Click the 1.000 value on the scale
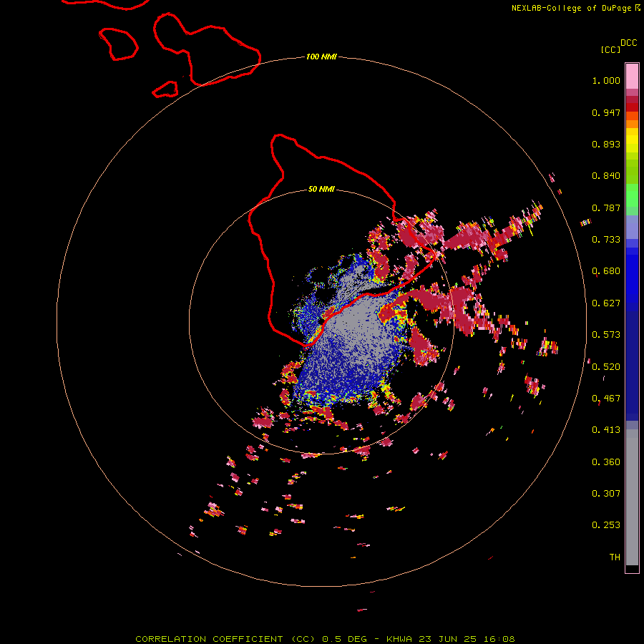 click(606, 80)
